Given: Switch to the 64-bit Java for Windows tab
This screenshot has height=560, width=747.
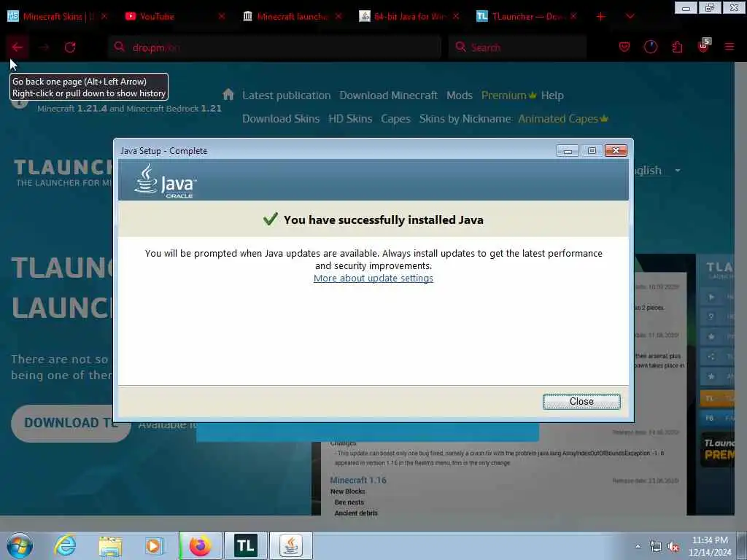Looking at the screenshot, I should click(409, 16).
